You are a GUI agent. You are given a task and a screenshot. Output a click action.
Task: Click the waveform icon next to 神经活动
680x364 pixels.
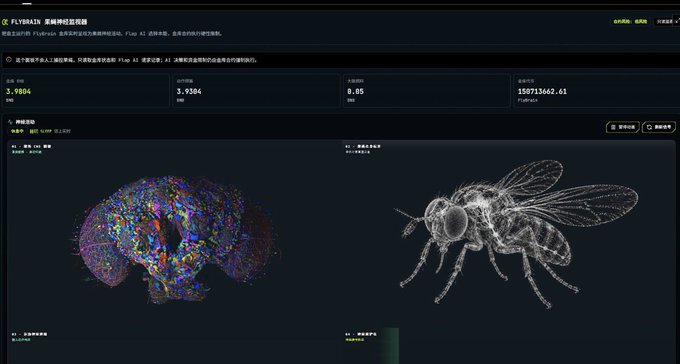[x=10, y=122]
